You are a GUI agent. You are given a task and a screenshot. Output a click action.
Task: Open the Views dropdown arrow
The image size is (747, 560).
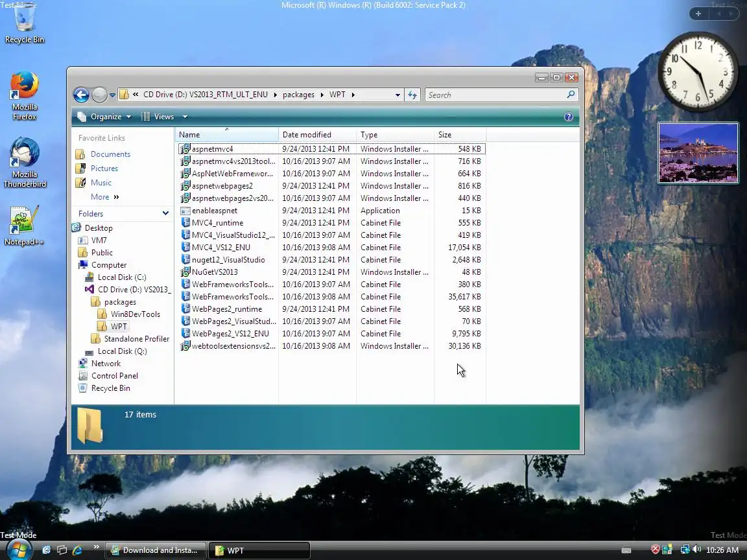185,117
